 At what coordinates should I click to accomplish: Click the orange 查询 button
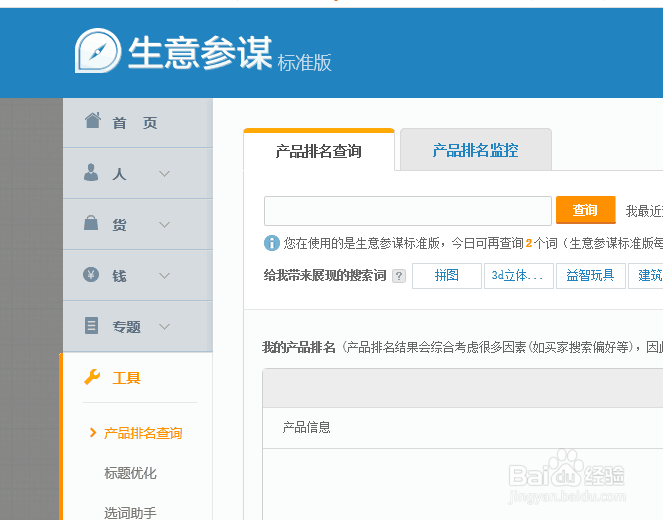(x=586, y=210)
